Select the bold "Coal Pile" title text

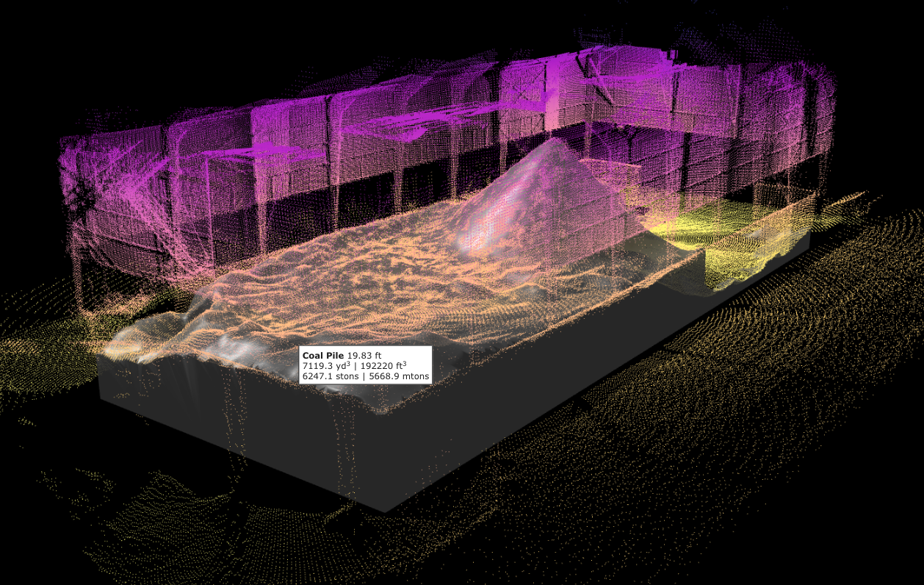coord(322,356)
